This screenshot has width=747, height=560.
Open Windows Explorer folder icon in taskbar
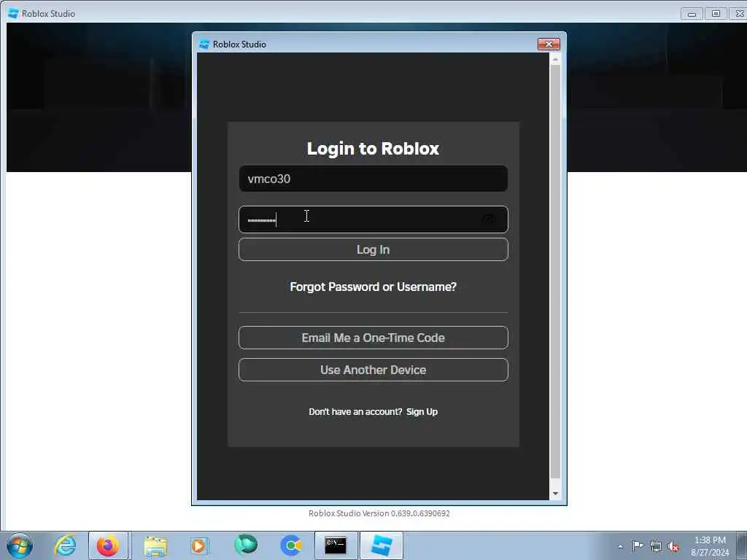155,545
